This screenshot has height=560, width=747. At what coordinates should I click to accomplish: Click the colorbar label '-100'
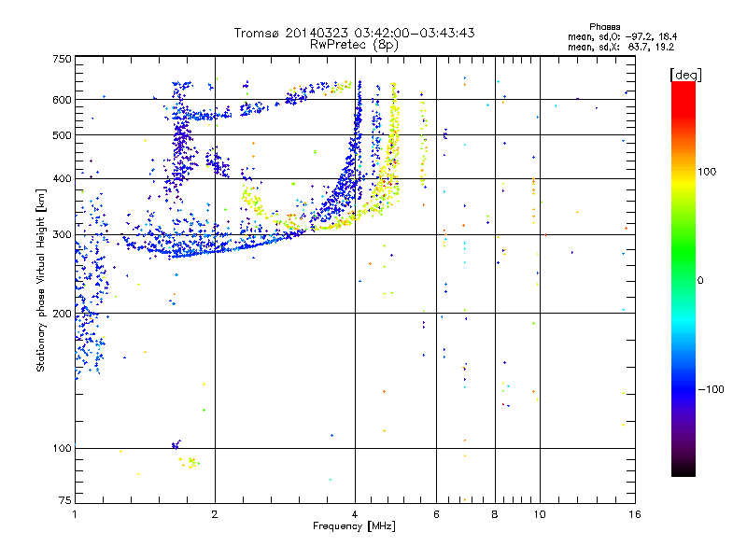[711, 389]
